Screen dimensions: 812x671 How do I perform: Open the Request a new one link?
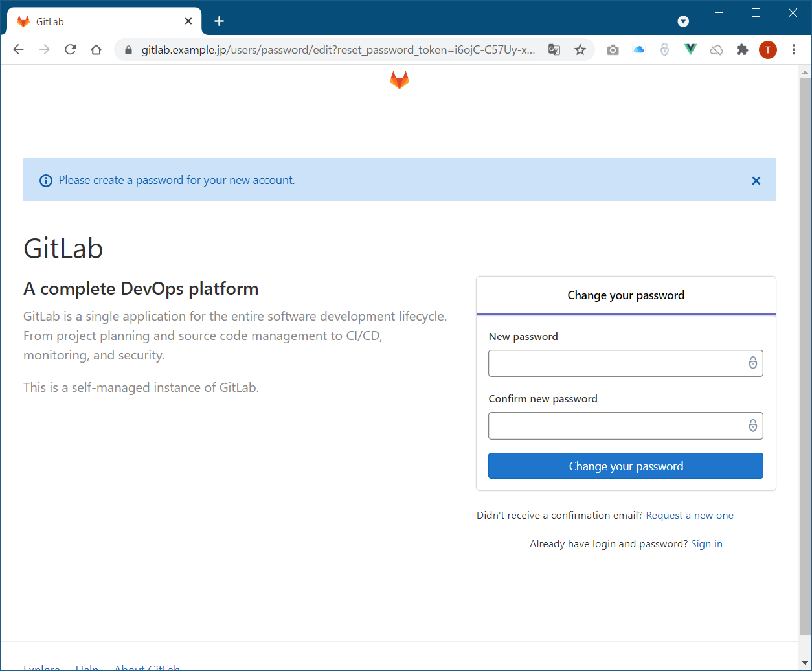click(x=690, y=516)
